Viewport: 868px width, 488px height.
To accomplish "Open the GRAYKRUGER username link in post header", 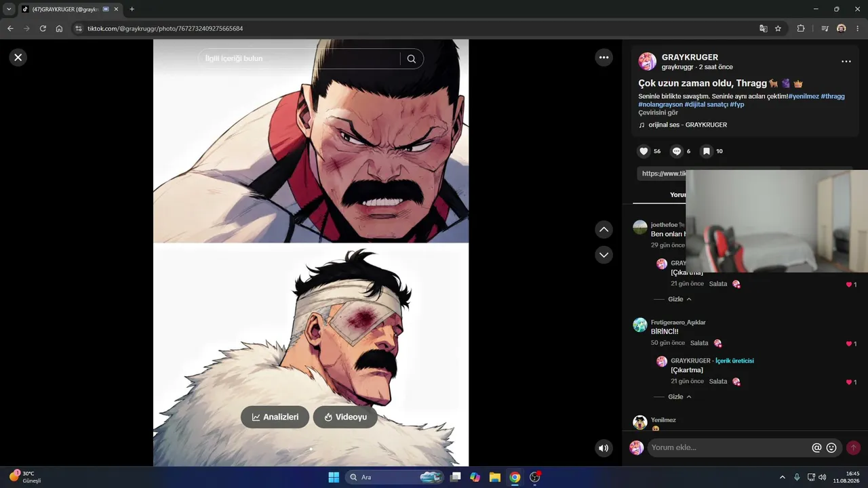I will (x=690, y=58).
